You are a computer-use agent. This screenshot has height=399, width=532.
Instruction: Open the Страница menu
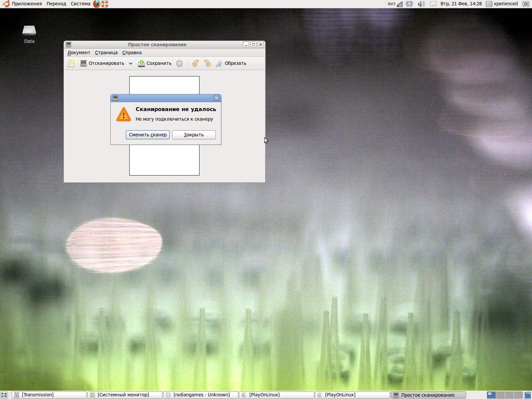(106, 53)
